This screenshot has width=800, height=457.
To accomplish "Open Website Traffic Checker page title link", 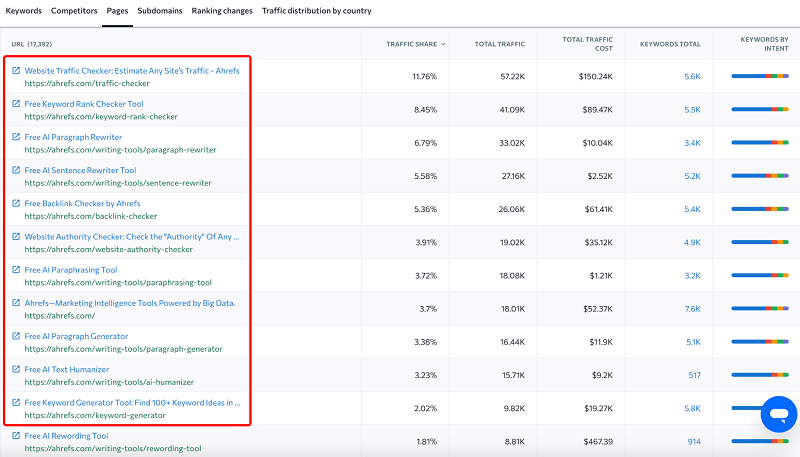I will (x=132, y=71).
